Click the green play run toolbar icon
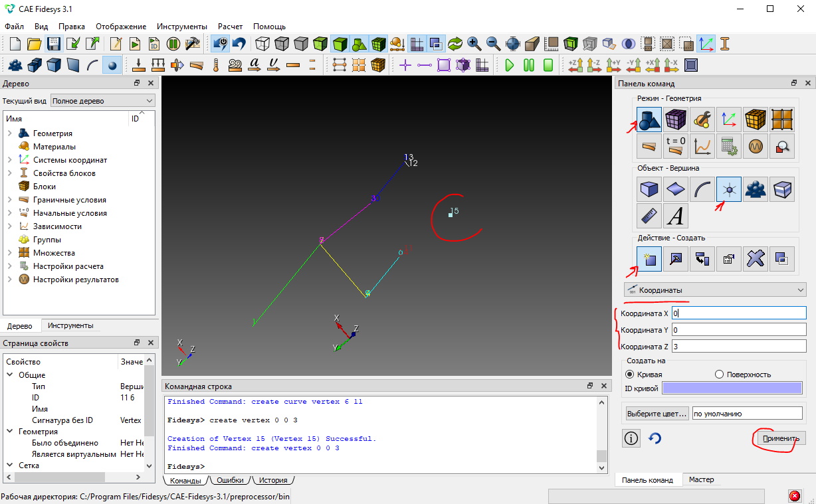816x504 pixels. point(510,65)
